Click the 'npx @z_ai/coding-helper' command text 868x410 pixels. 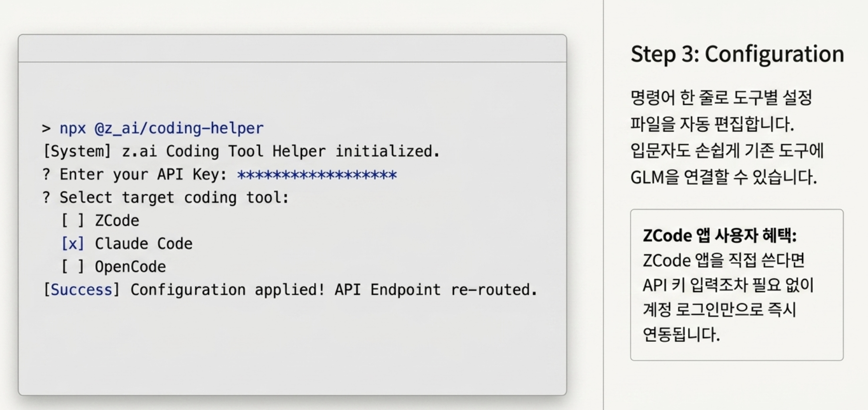tap(162, 128)
